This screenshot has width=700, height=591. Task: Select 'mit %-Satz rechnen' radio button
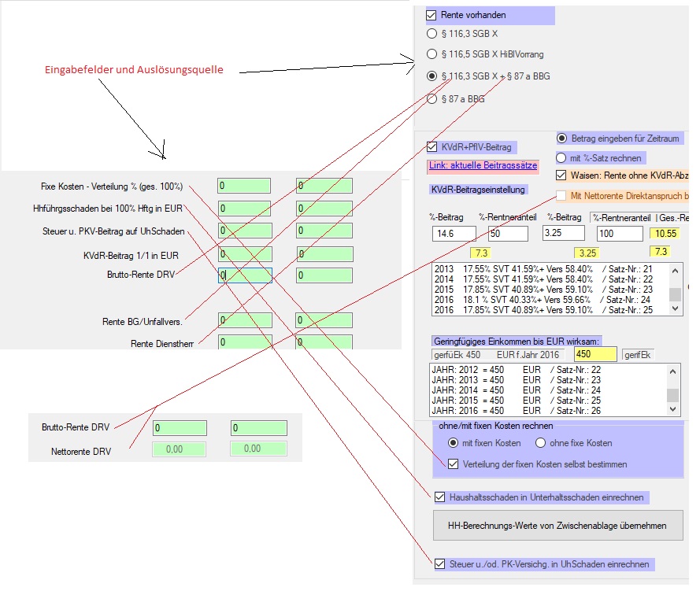[561, 158]
